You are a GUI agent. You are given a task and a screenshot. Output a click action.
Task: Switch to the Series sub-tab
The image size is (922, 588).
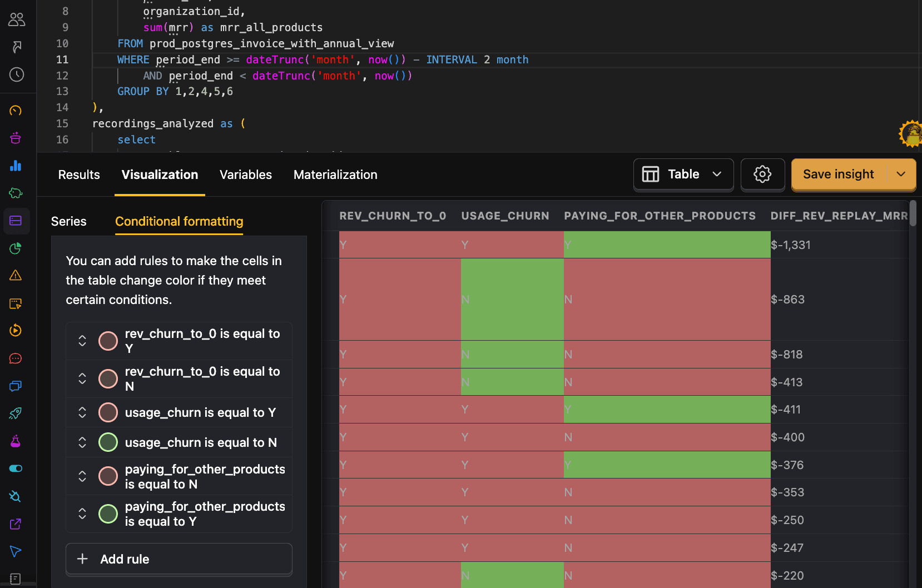[x=69, y=222]
